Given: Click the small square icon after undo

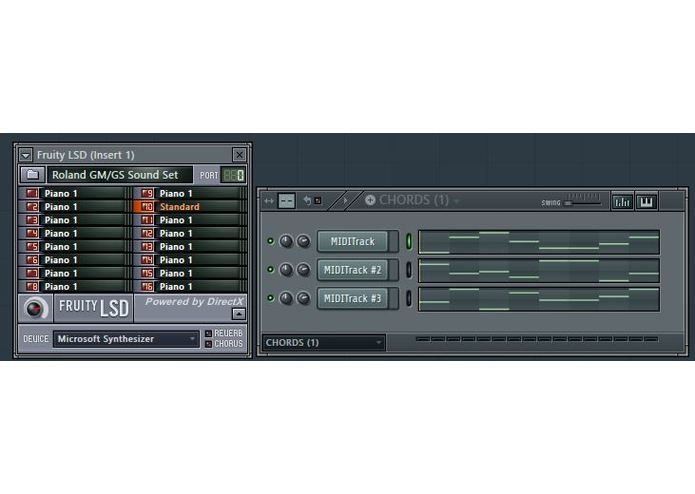Looking at the screenshot, I should coord(318,201).
